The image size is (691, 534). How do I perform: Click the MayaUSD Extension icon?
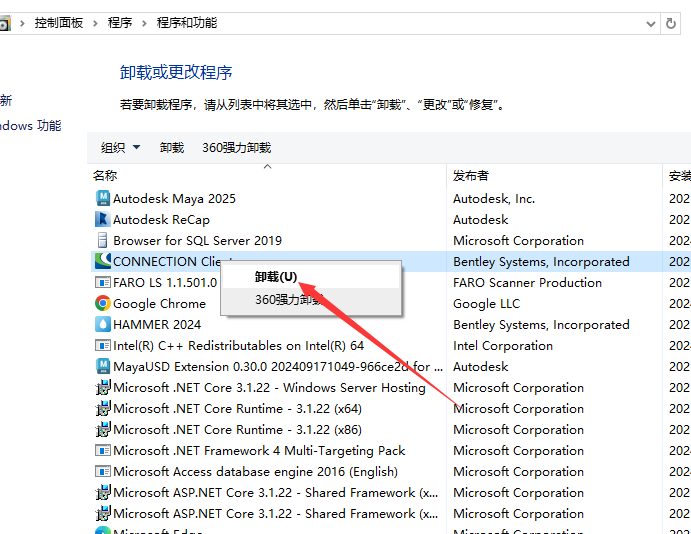(x=103, y=366)
